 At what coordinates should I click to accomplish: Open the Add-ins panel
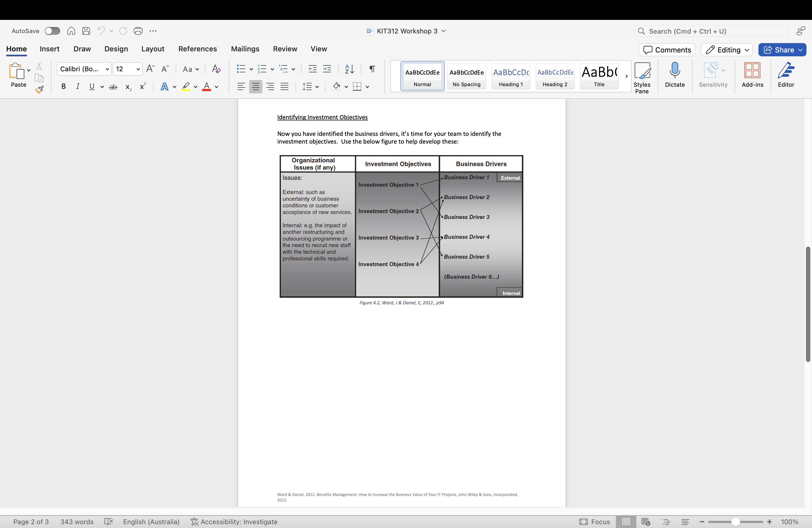pyautogui.click(x=753, y=76)
